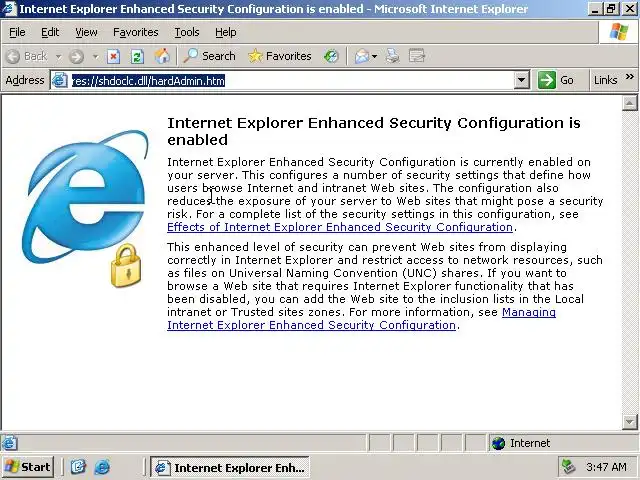640x480 pixels.
Task: Open the Help menu
Action: coord(226,32)
